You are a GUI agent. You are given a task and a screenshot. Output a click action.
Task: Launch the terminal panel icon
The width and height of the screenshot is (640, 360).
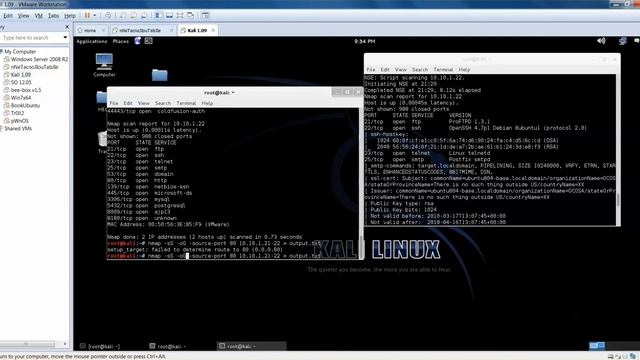point(149,41)
